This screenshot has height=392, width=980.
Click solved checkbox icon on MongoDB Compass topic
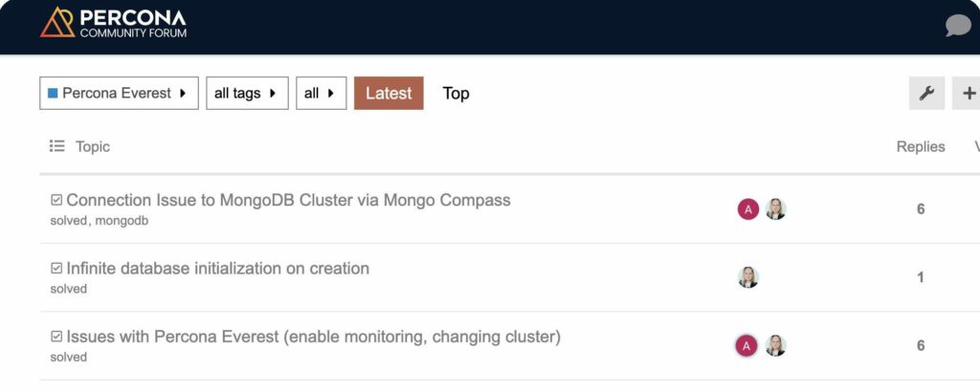click(x=56, y=201)
